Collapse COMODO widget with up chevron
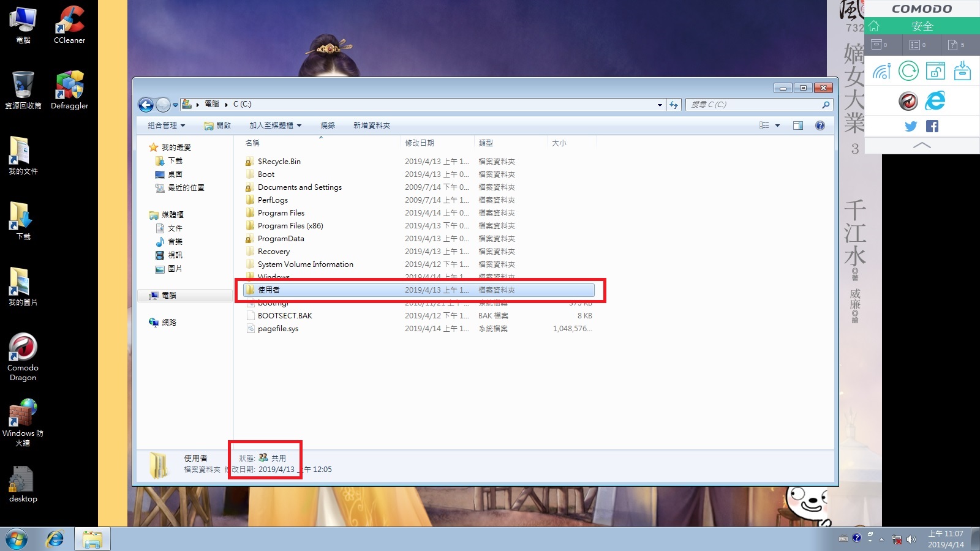The width and height of the screenshot is (980, 551). (x=922, y=145)
